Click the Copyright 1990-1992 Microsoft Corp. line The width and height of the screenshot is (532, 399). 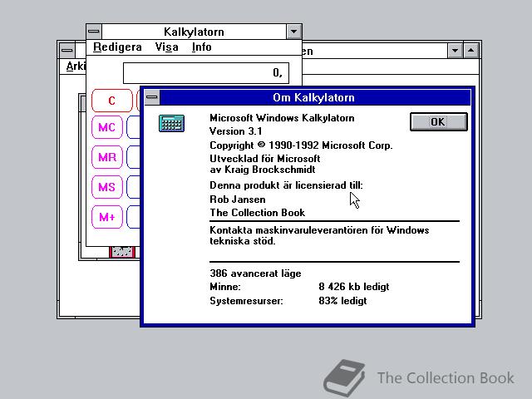tap(301, 145)
